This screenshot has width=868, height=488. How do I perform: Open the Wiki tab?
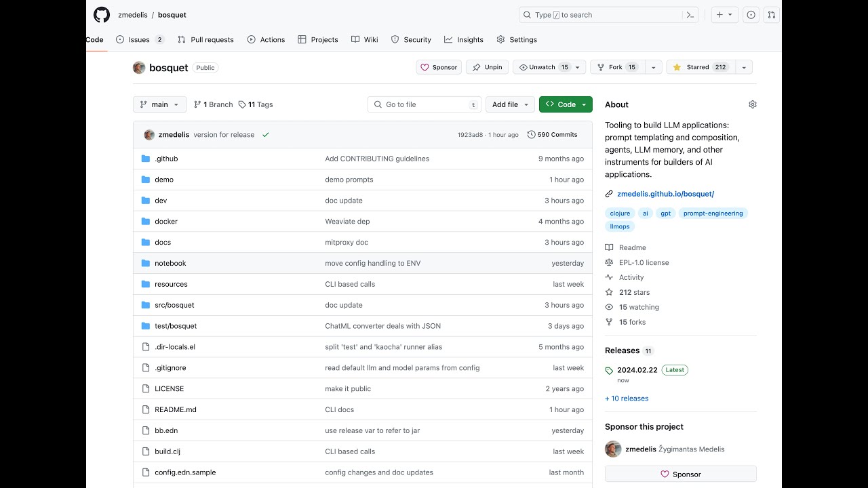tap(365, 40)
